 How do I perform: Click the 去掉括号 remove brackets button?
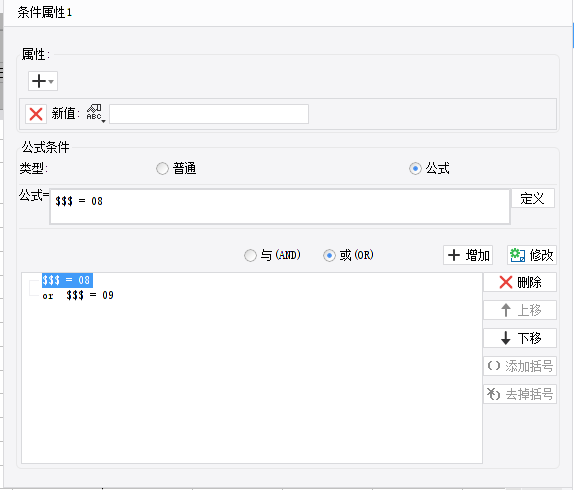[520, 394]
